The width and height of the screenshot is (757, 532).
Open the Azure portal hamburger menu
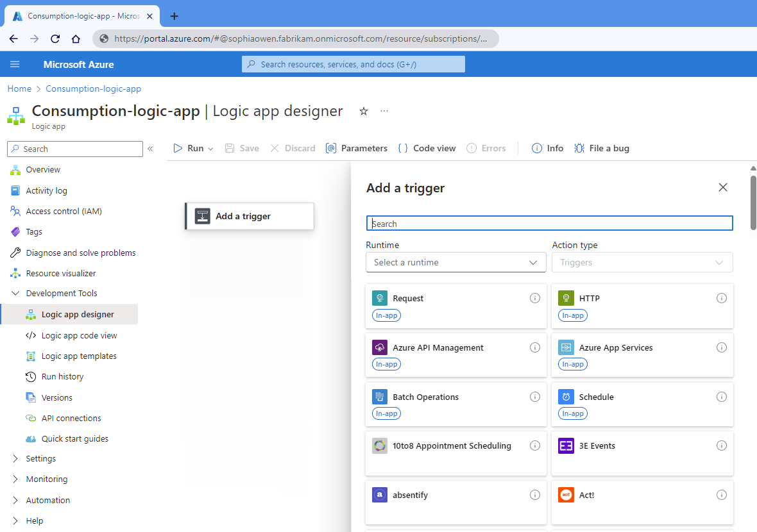coord(15,64)
